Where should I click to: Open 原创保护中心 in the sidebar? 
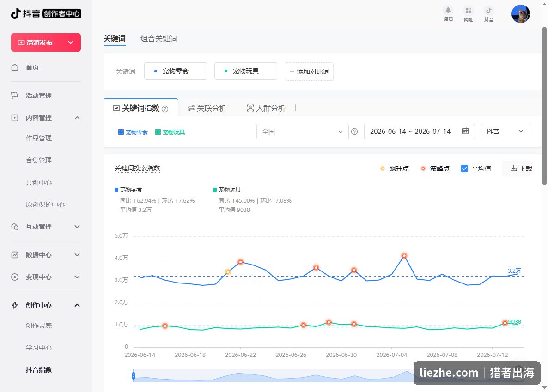(45, 205)
